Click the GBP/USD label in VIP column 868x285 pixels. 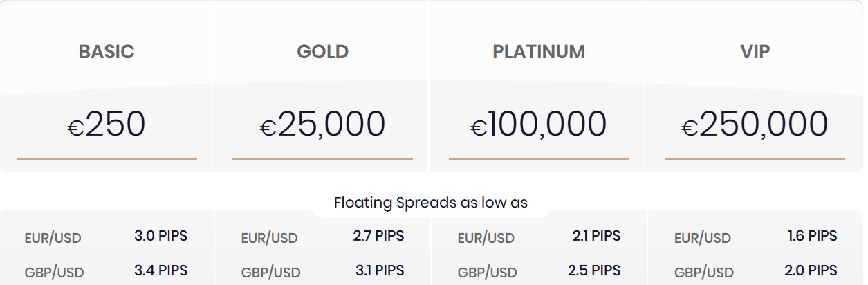pos(704,272)
